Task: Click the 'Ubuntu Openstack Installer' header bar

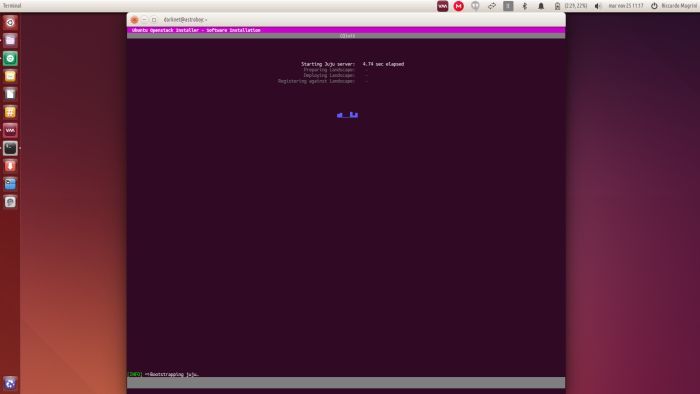Action: [346, 30]
